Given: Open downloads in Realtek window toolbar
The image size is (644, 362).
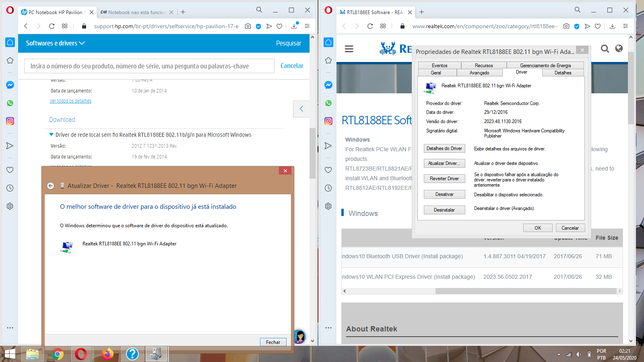Looking at the screenshot, I should [x=612, y=26].
